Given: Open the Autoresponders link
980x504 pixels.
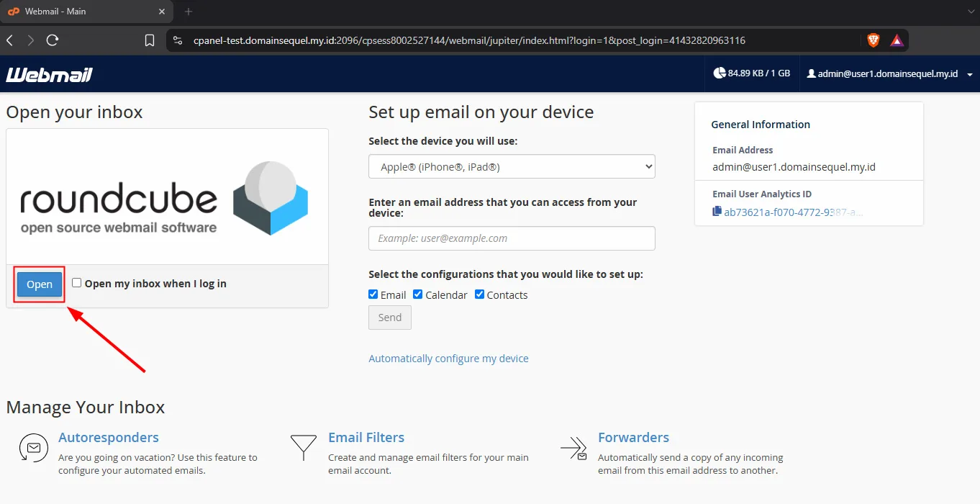Looking at the screenshot, I should point(109,437).
